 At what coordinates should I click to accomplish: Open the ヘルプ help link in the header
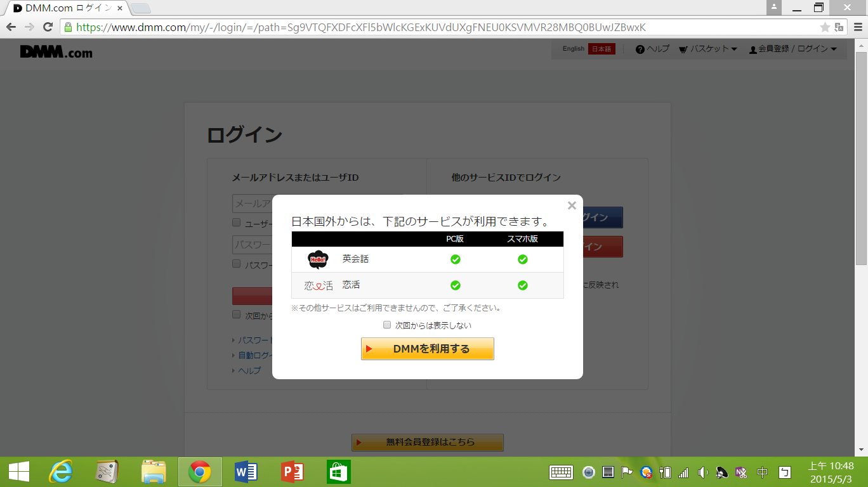pos(652,49)
